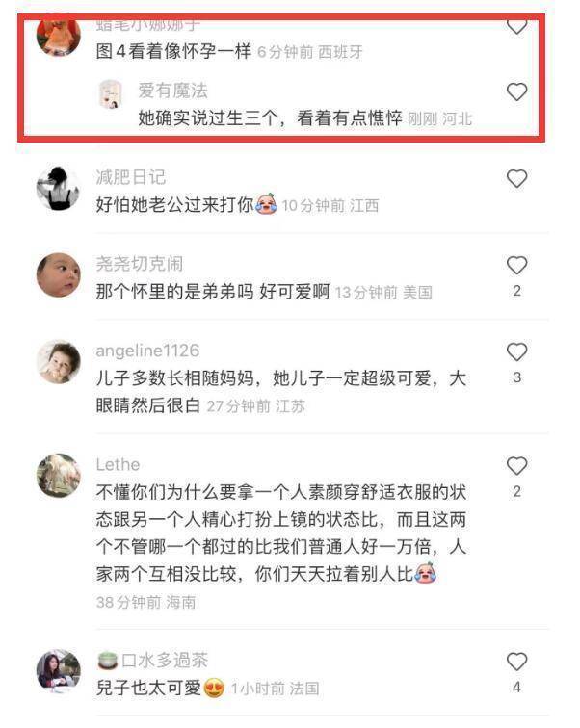Like 尧尧切克闹's comment with 2 likes
580x728 pixels.
516,265
